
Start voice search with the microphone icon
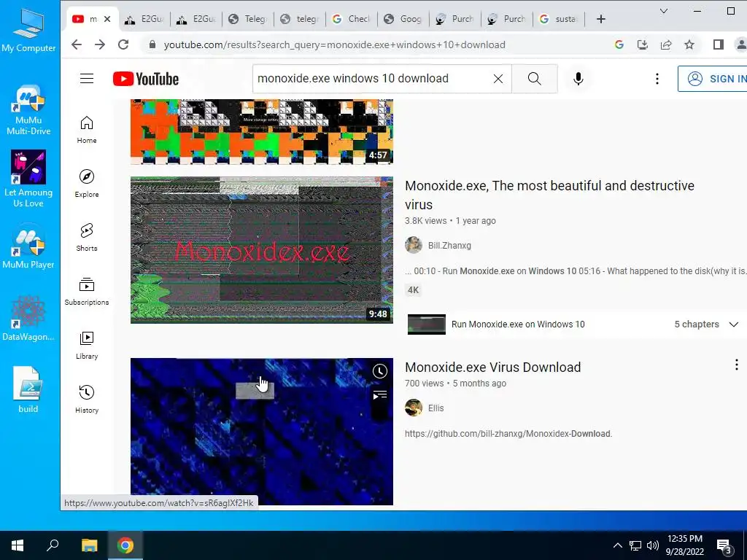[x=578, y=79]
